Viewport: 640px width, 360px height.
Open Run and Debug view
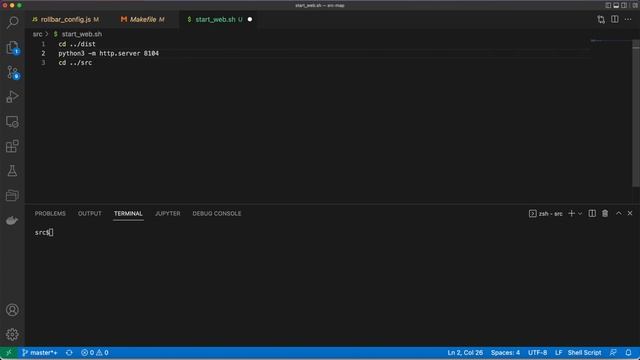tap(12, 97)
